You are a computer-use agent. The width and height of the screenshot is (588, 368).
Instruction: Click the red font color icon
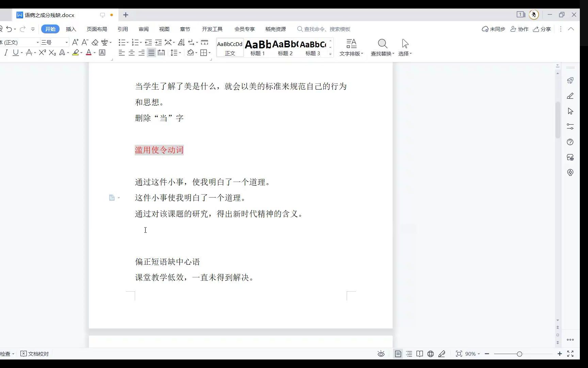point(88,52)
